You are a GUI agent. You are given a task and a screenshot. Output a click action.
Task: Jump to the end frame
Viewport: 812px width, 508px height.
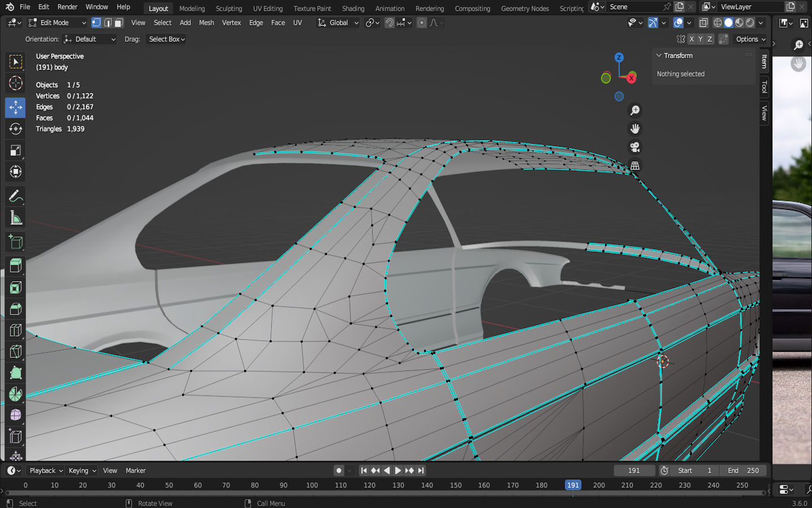click(421, 471)
